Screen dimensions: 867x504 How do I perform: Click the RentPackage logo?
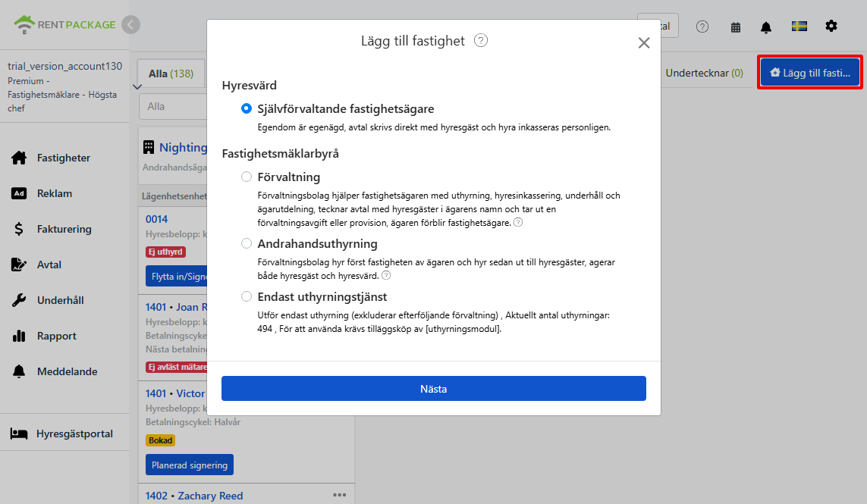point(64,25)
